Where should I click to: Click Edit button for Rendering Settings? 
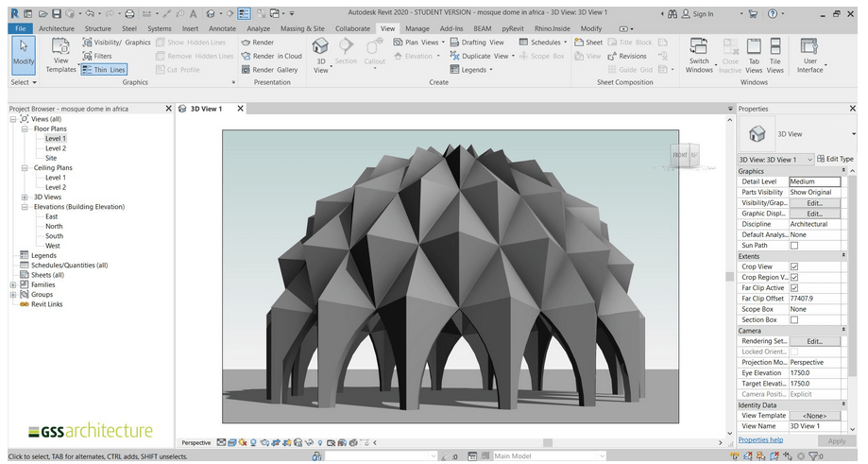point(814,341)
